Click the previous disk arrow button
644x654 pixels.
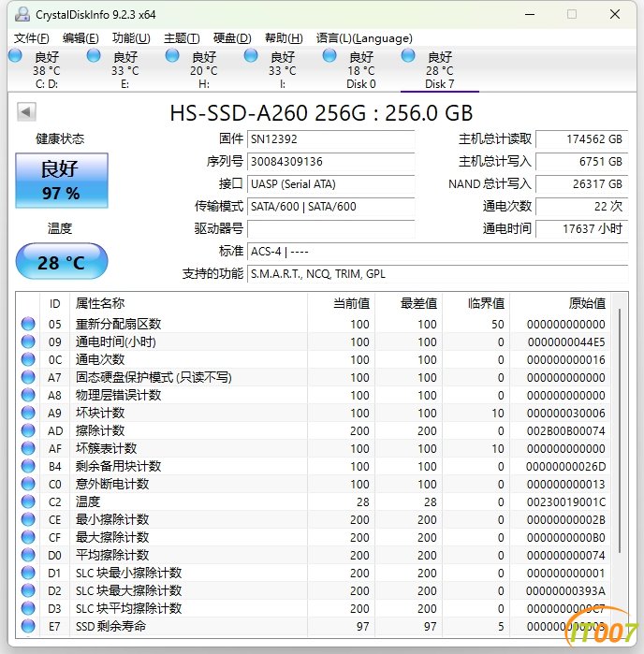coord(26,111)
